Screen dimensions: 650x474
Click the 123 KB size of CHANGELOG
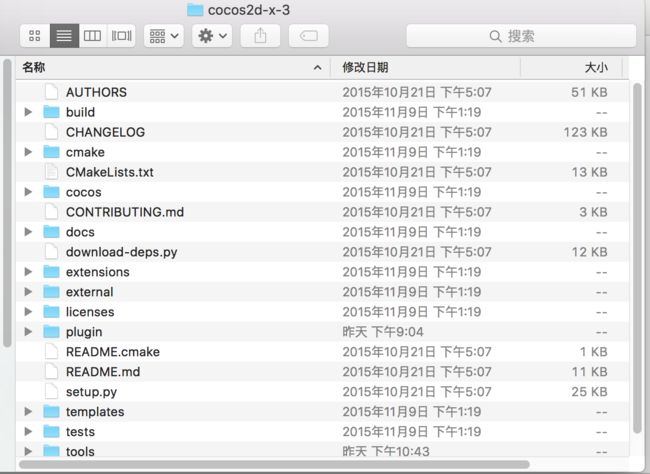(x=585, y=132)
